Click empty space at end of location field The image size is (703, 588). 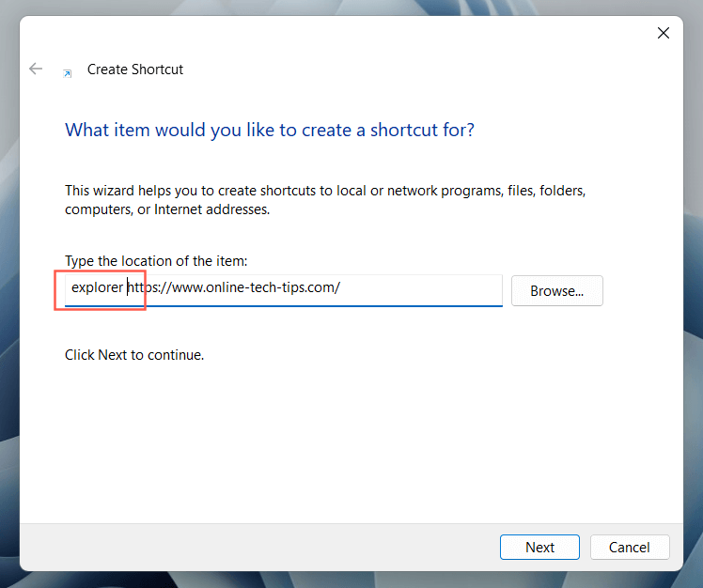point(423,287)
